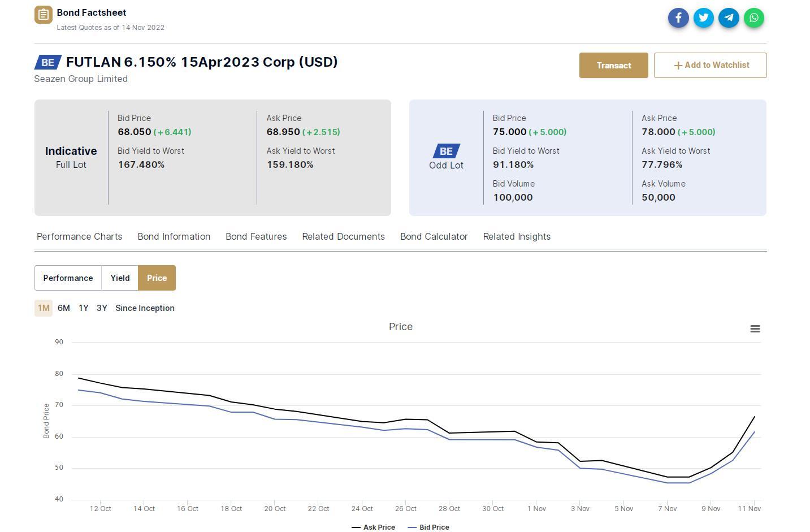
Task: Go to the Related Documents tab
Action: click(343, 237)
